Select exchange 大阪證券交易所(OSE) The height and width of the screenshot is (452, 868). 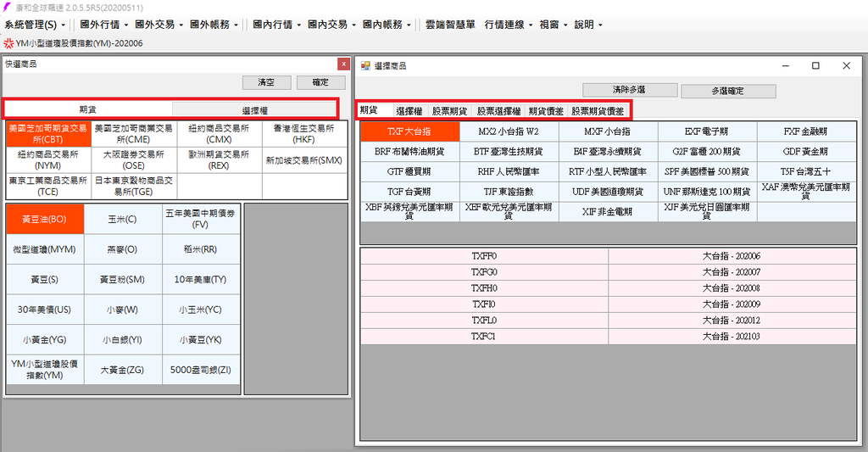pyautogui.click(x=134, y=160)
